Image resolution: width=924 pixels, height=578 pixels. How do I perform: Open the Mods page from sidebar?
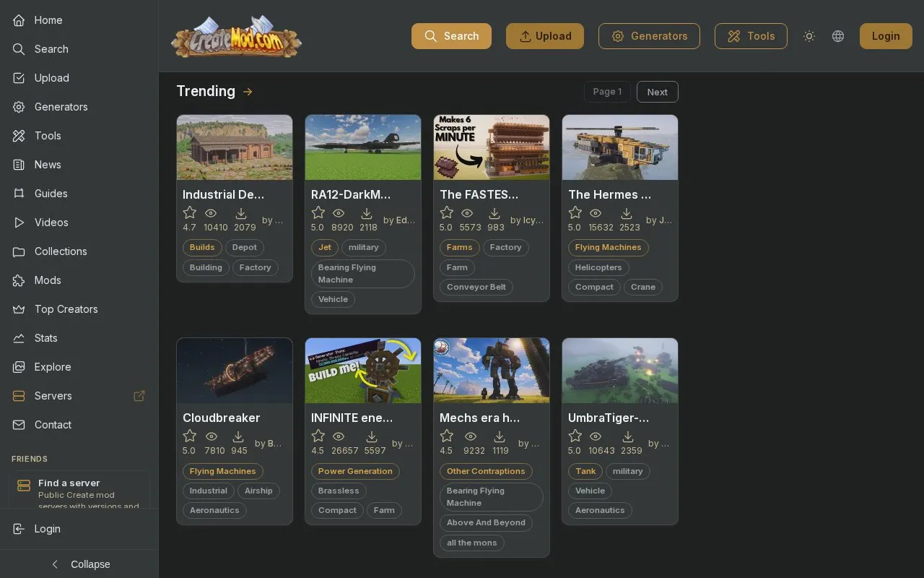(79, 280)
